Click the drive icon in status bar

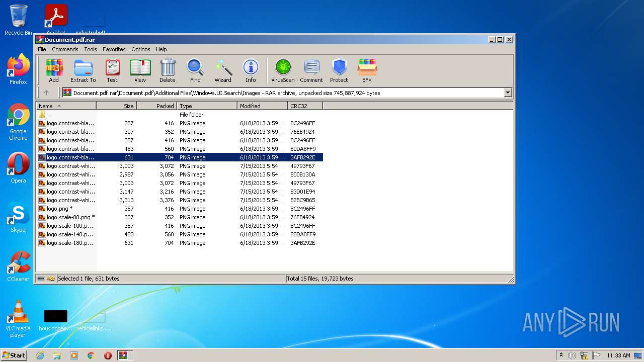(41, 279)
